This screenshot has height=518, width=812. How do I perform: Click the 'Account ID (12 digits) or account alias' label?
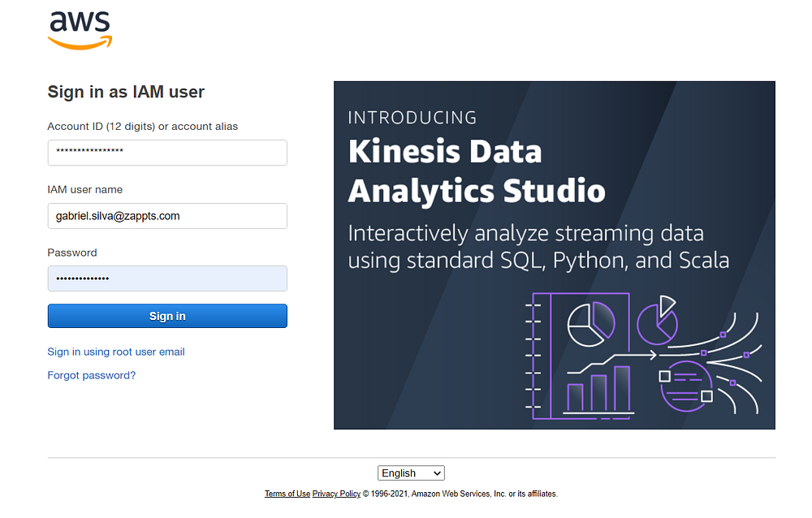(x=142, y=127)
